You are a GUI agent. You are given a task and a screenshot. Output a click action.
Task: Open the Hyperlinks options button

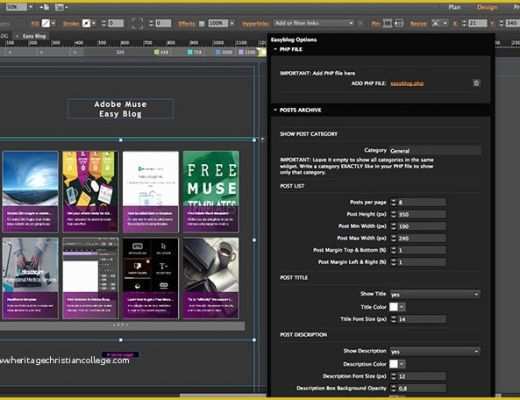point(255,24)
